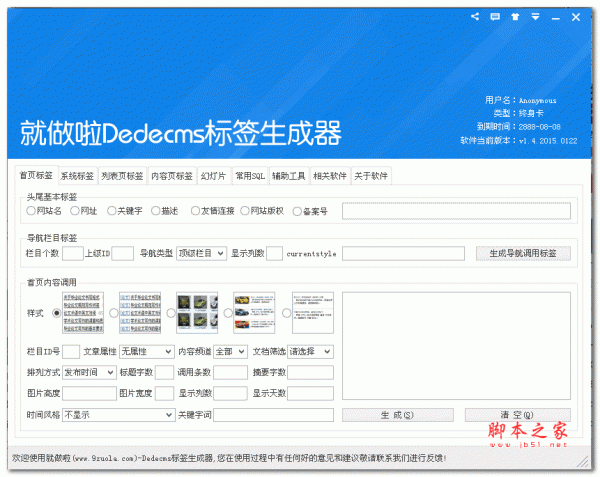Click the linked-list style thumbnail
This screenshot has width=600, height=477.
pos(140,313)
